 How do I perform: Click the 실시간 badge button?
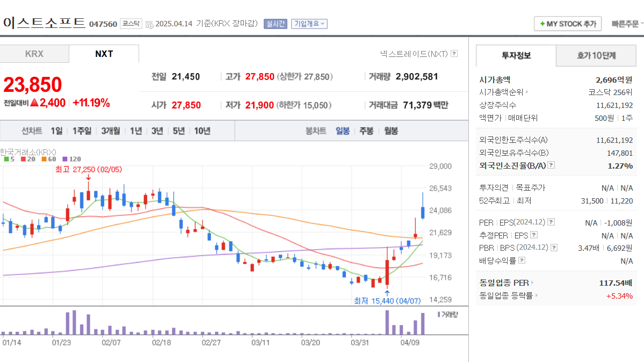[275, 24]
